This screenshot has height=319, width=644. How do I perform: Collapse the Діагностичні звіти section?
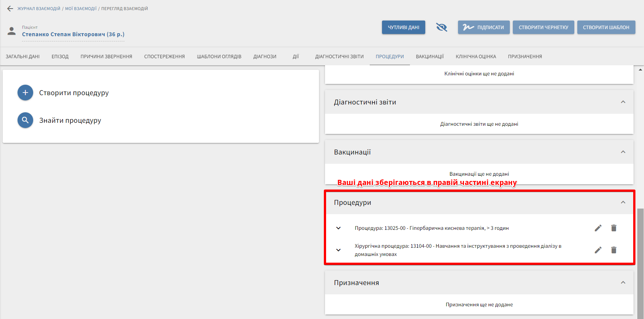pyautogui.click(x=623, y=102)
